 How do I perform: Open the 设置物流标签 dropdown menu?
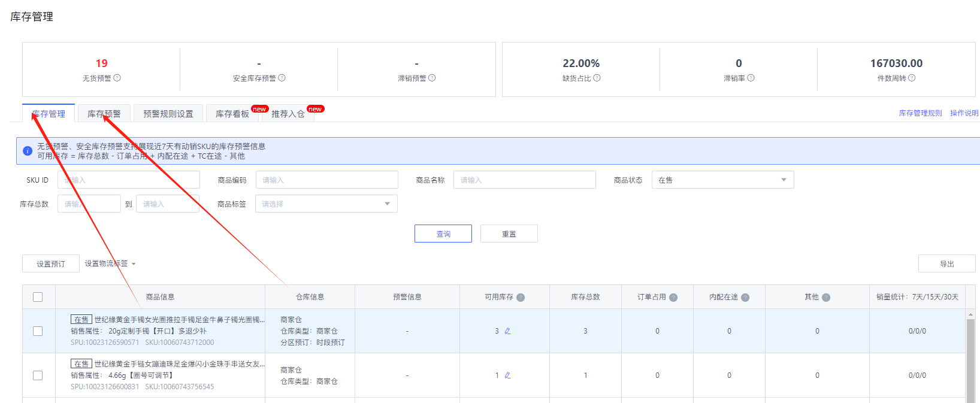tap(110, 263)
